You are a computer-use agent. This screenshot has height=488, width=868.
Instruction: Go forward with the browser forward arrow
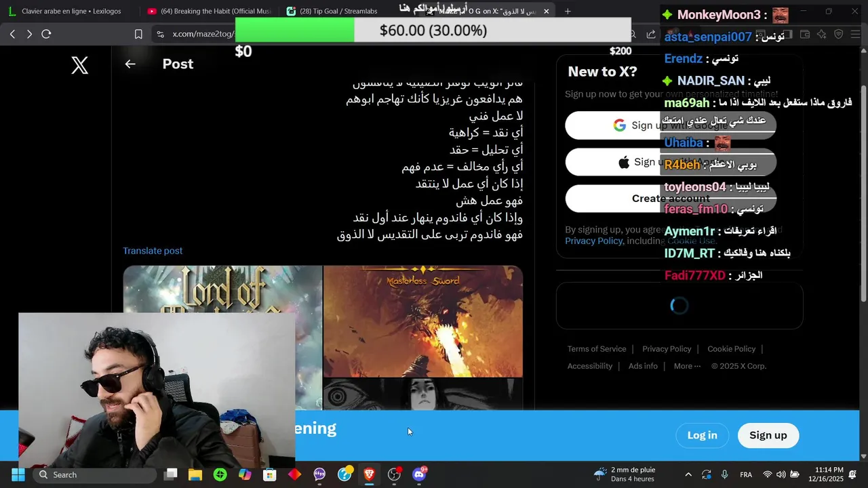29,34
